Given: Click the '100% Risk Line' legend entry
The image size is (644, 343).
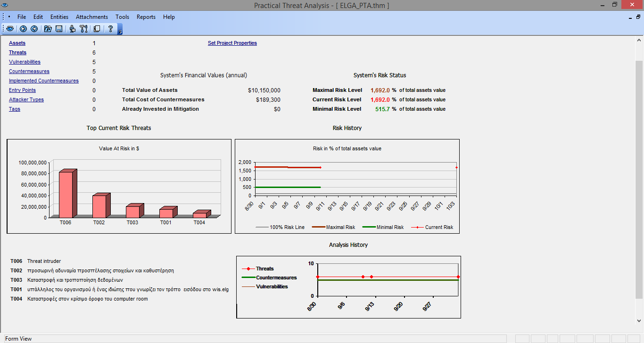Looking at the screenshot, I should [x=280, y=227].
